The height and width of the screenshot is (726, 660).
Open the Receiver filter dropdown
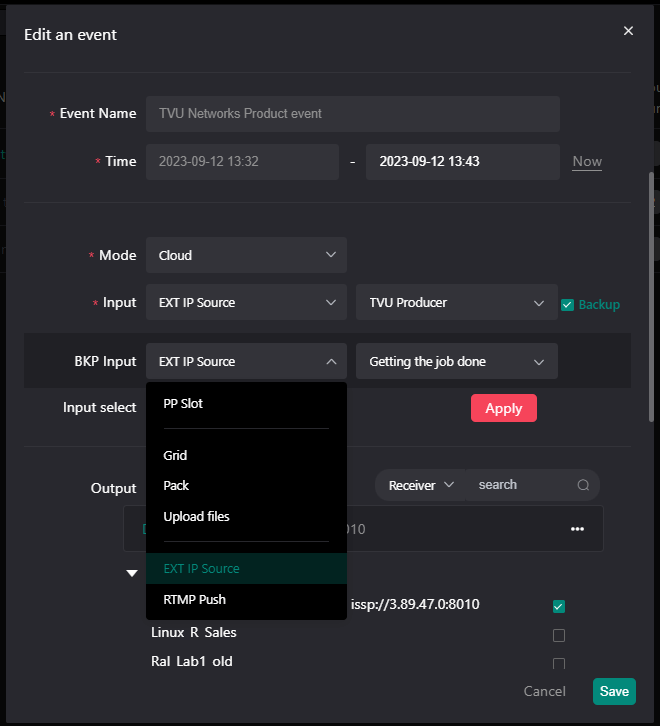click(421, 485)
